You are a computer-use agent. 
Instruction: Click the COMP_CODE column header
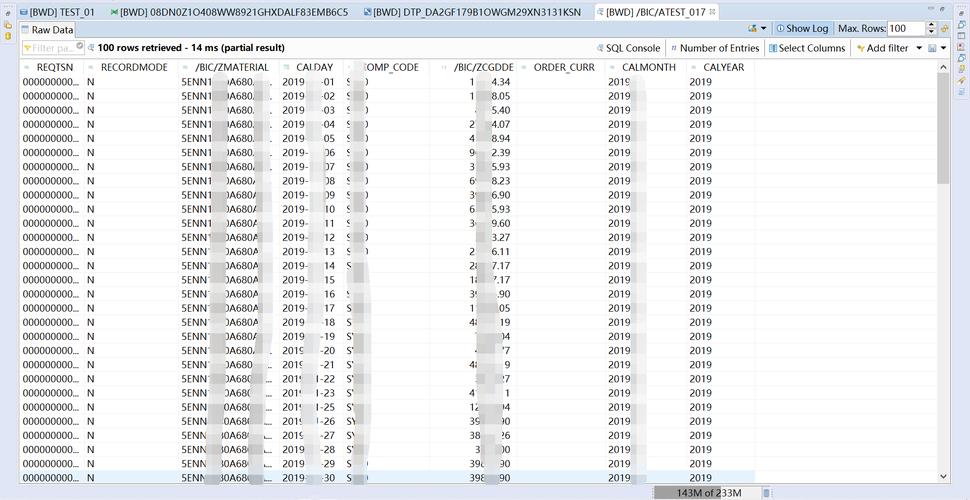[387, 67]
